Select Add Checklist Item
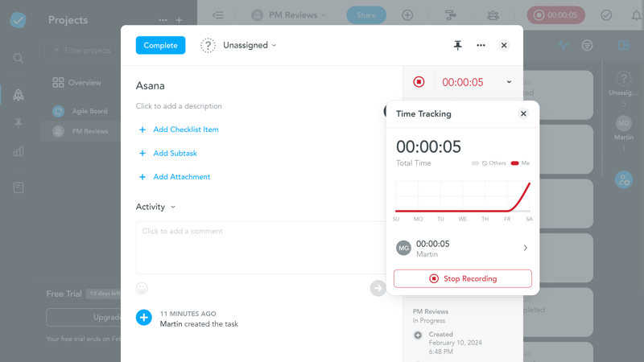This screenshot has height=362, width=644. tap(185, 130)
